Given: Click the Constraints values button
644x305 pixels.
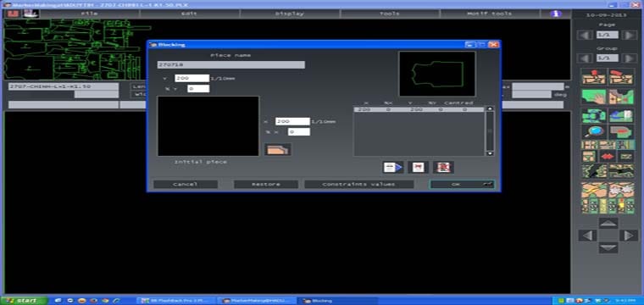Looking at the screenshot, I should pos(358,185).
